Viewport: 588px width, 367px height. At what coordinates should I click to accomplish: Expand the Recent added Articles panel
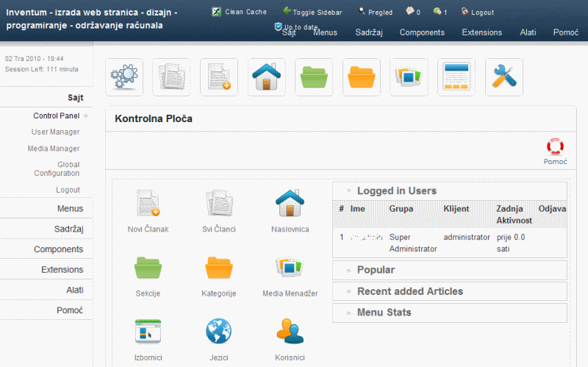pos(409,291)
